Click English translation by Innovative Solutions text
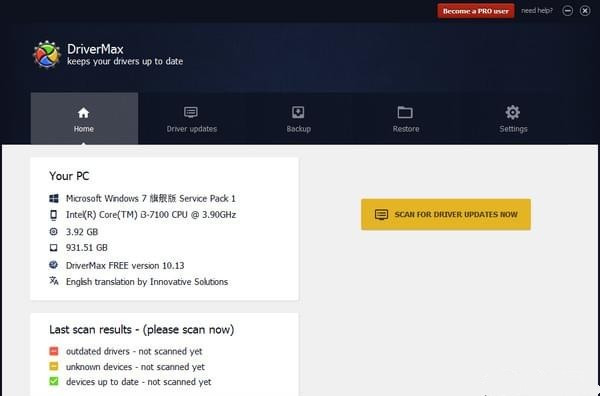 (x=147, y=282)
